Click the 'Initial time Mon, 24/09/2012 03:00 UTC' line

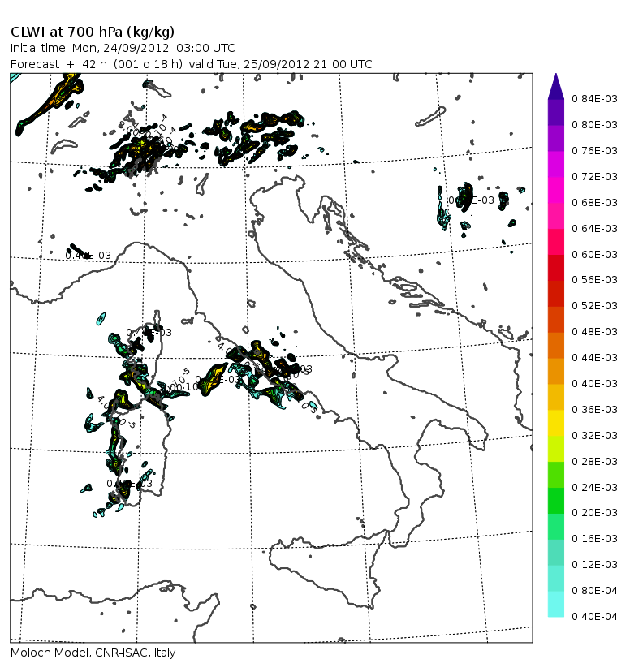tap(123, 48)
